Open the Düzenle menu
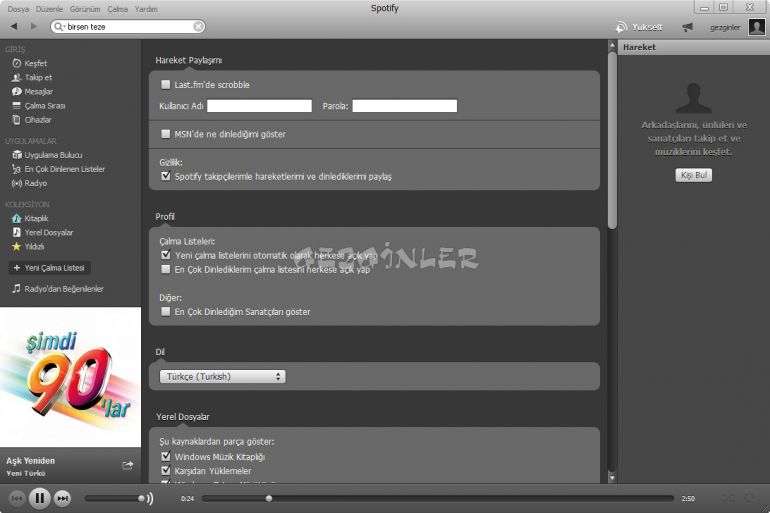The height and width of the screenshot is (513, 770). click(49, 9)
